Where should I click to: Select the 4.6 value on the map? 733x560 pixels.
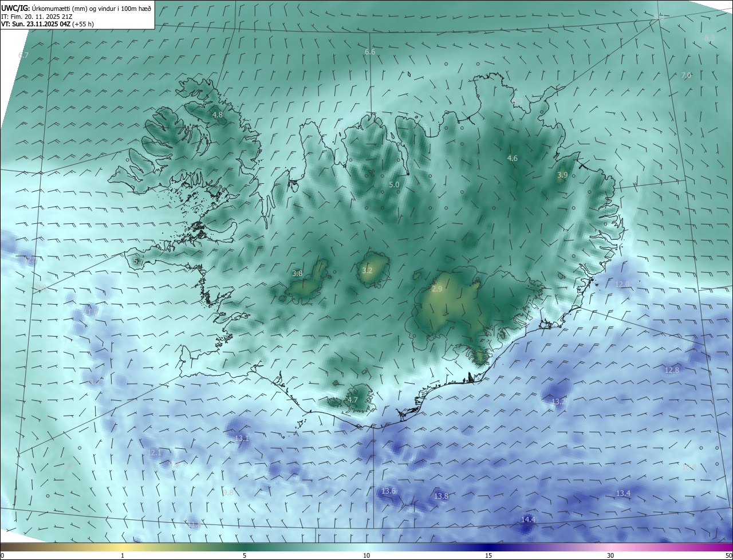click(x=513, y=159)
